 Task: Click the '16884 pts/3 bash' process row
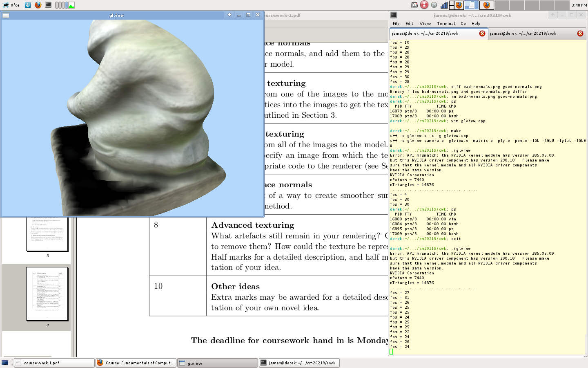tap(424, 224)
